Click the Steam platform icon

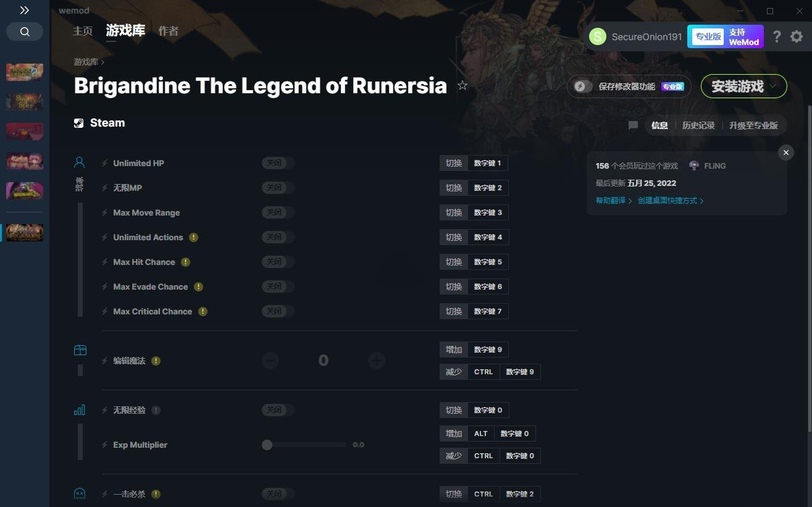[78, 123]
